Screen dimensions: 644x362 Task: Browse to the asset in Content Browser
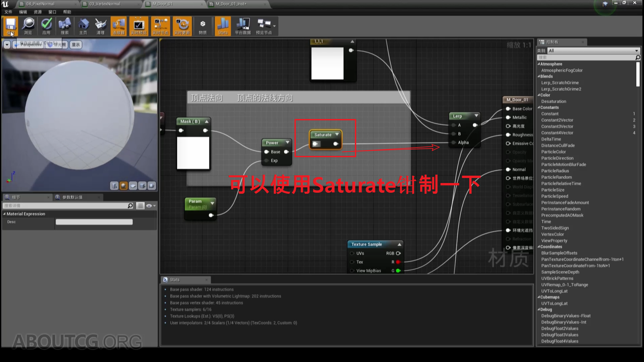(29, 26)
